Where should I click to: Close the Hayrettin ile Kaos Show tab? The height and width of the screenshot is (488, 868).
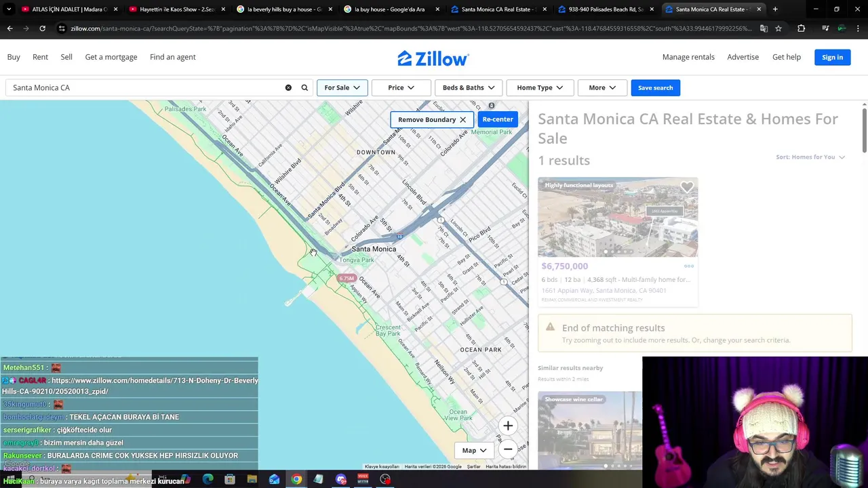click(223, 9)
